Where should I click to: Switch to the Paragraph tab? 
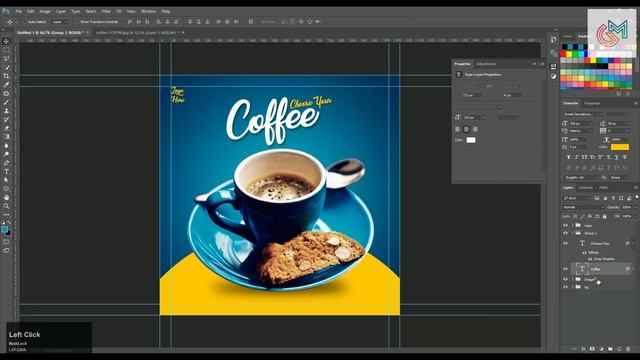click(592, 103)
